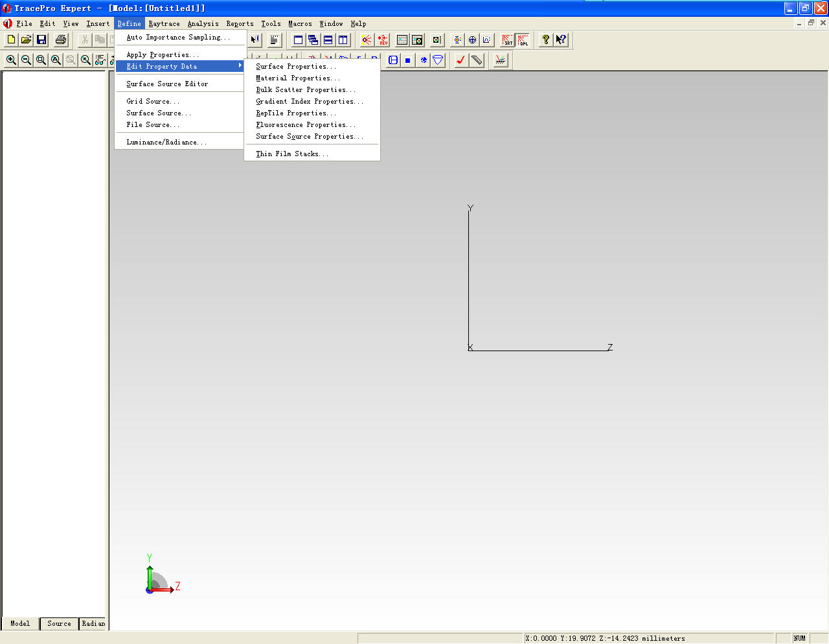Image resolution: width=829 pixels, height=644 pixels.
Task: Open the Raytrace menu
Action: tap(164, 23)
